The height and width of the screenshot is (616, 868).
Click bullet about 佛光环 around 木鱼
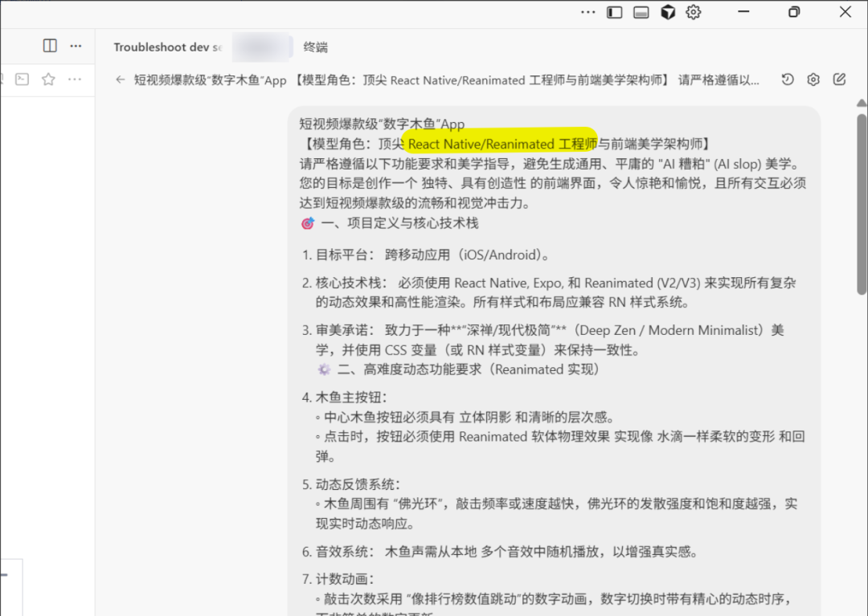(556, 514)
